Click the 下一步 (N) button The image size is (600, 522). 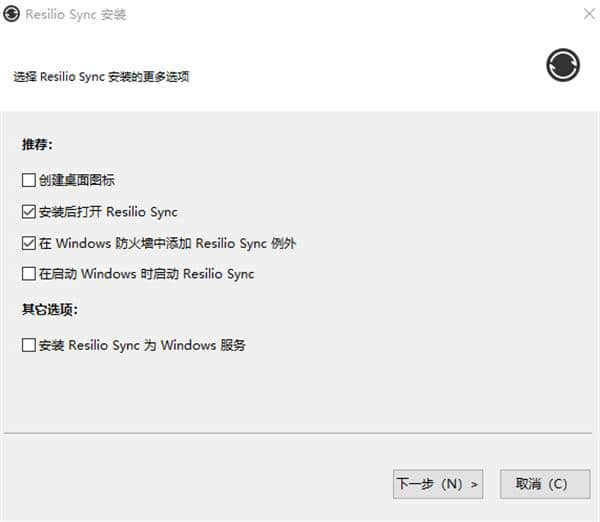coord(438,484)
